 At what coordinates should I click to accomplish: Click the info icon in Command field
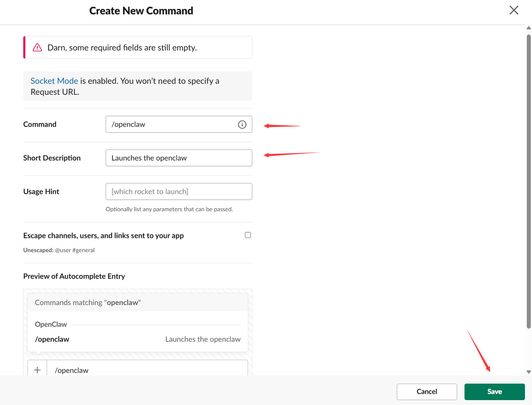pos(242,125)
